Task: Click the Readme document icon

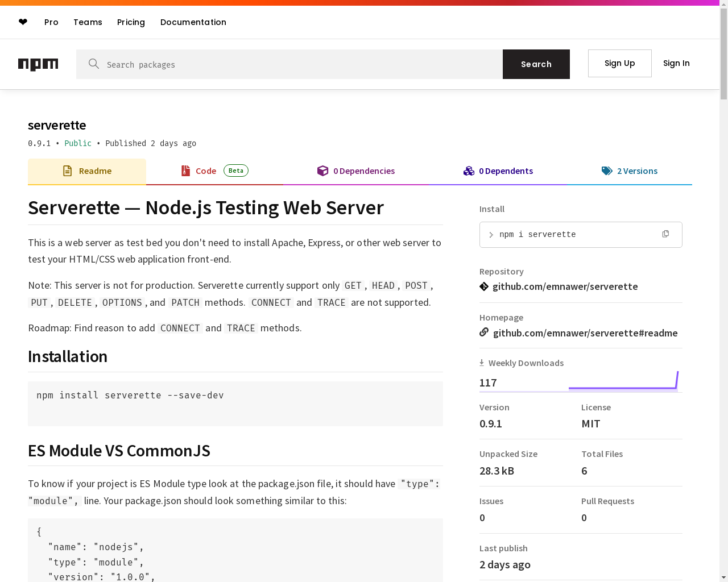Action: (x=67, y=171)
